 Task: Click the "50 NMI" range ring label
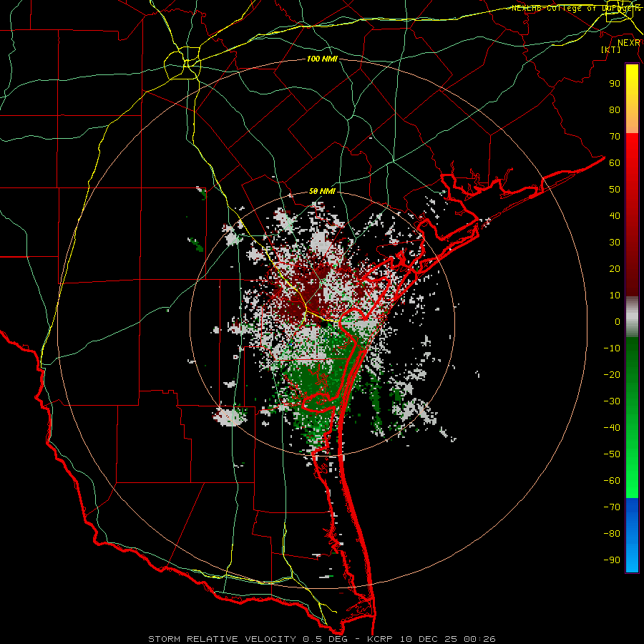(322, 191)
